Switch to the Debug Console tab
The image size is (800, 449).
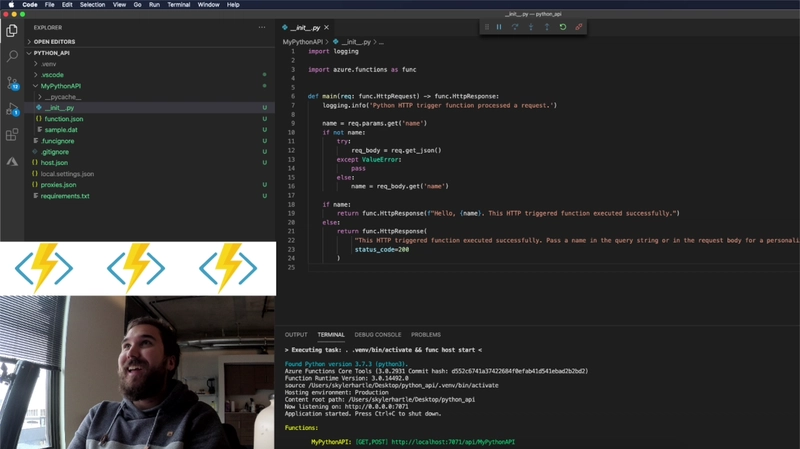(x=378, y=335)
